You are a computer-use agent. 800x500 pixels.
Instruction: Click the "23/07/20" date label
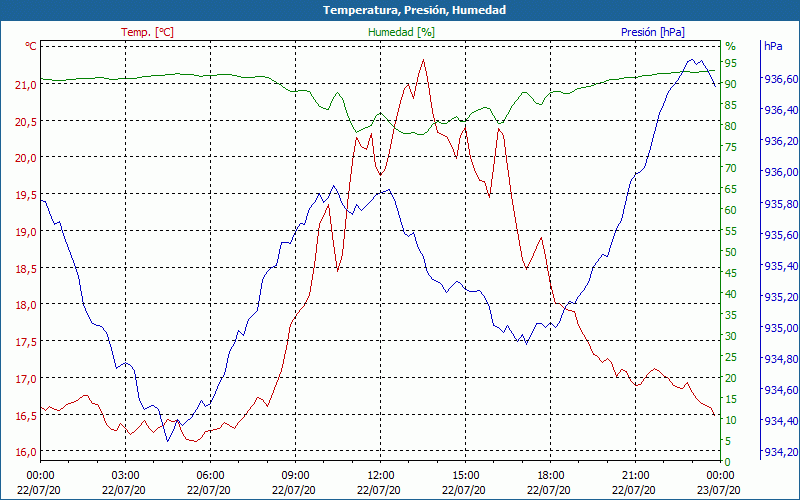click(x=718, y=490)
